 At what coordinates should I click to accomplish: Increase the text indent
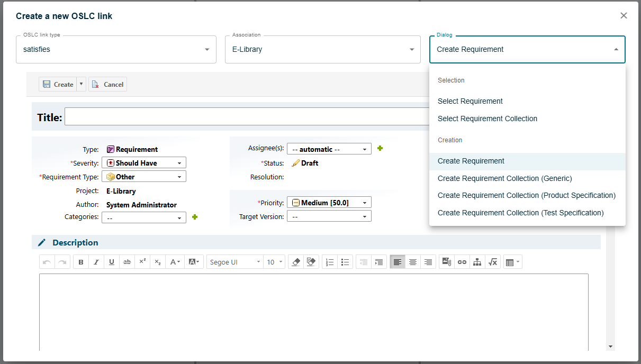coord(378,262)
